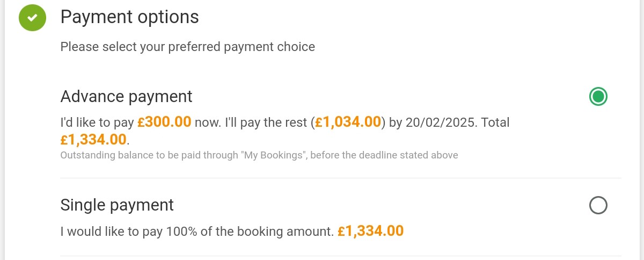Click the £1,334.00 amount under Single payment

(x=370, y=232)
